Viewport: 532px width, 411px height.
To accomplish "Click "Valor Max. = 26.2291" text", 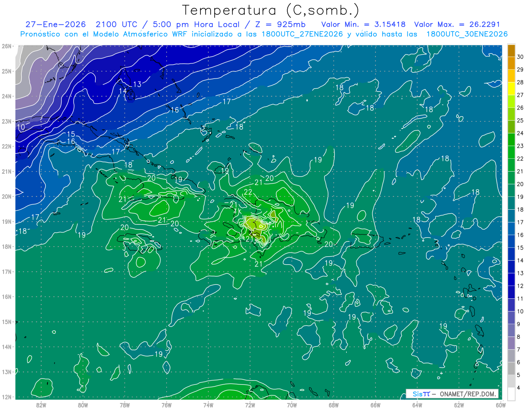I will pos(457,24).
